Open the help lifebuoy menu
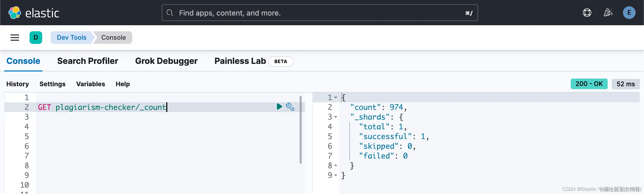The height and width of the screenshot is (194, 644). pos(587,13)
